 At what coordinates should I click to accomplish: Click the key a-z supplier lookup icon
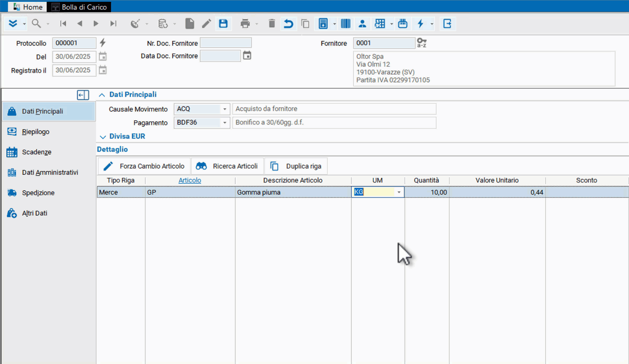[x=422, y=43]
